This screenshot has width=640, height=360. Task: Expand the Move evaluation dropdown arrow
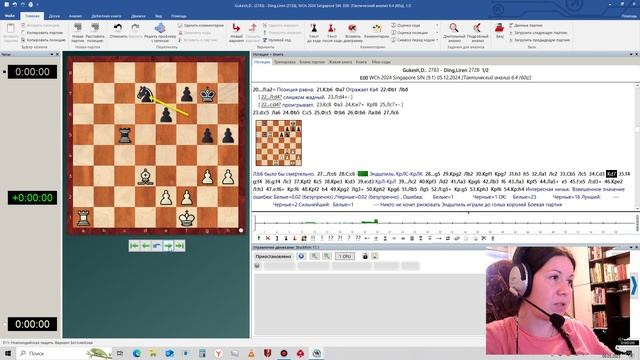[436, 25]
